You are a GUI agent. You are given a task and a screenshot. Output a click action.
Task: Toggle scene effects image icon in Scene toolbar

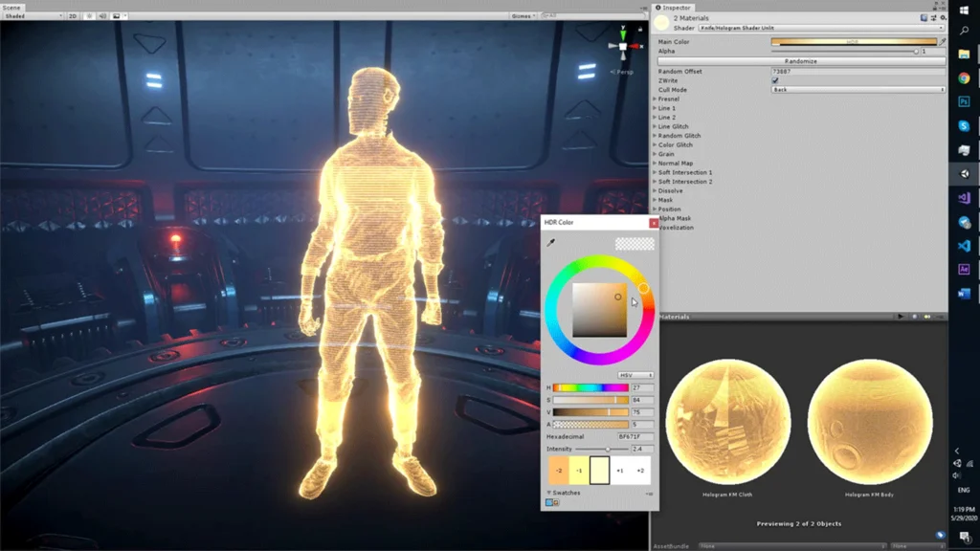[x=116, y=15]
